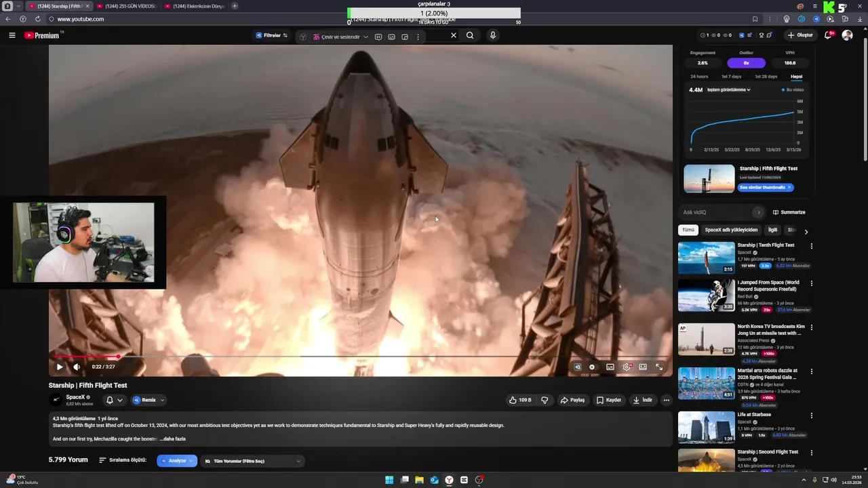
Task: Select the İlgili chip
Action: (772, 230)
